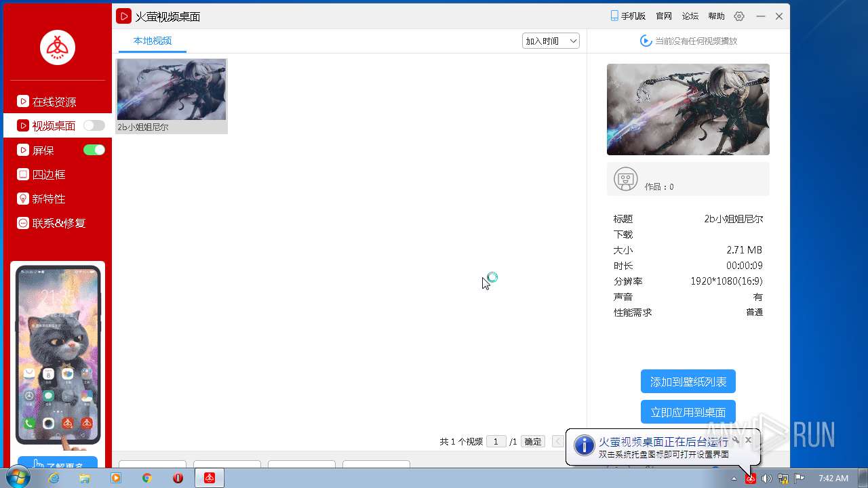This screenshot has height=488, width=868.
Task: Show hidden tray icons arrow
Action: 734,479
